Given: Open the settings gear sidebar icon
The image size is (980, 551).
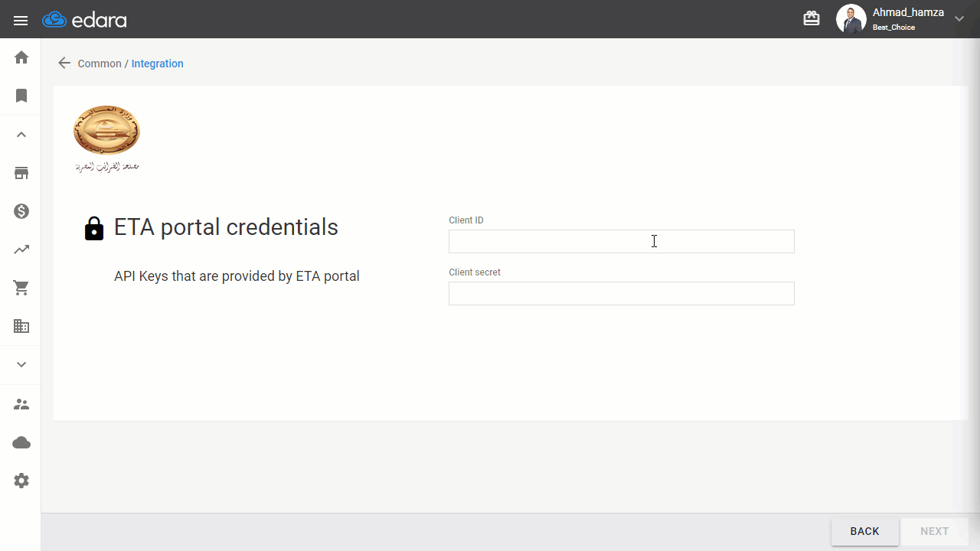Looking at the screenshot, I should [21, 481].
